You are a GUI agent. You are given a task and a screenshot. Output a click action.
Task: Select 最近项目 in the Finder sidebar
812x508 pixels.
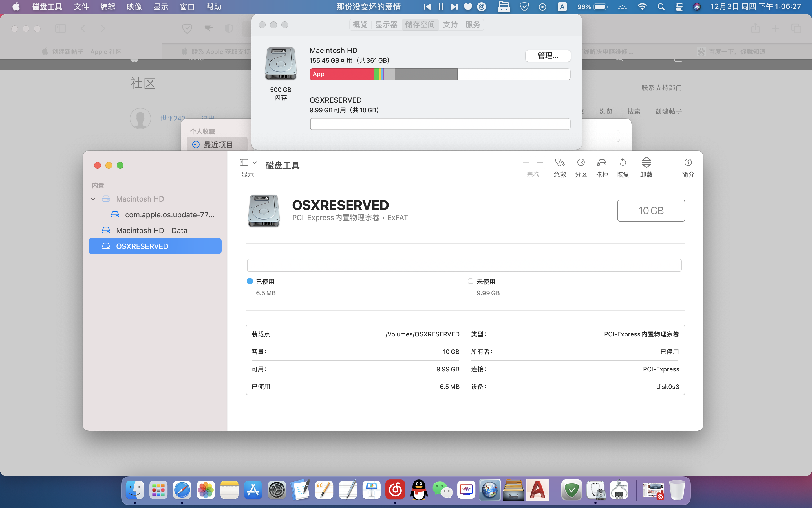click(x=217, y=145)
